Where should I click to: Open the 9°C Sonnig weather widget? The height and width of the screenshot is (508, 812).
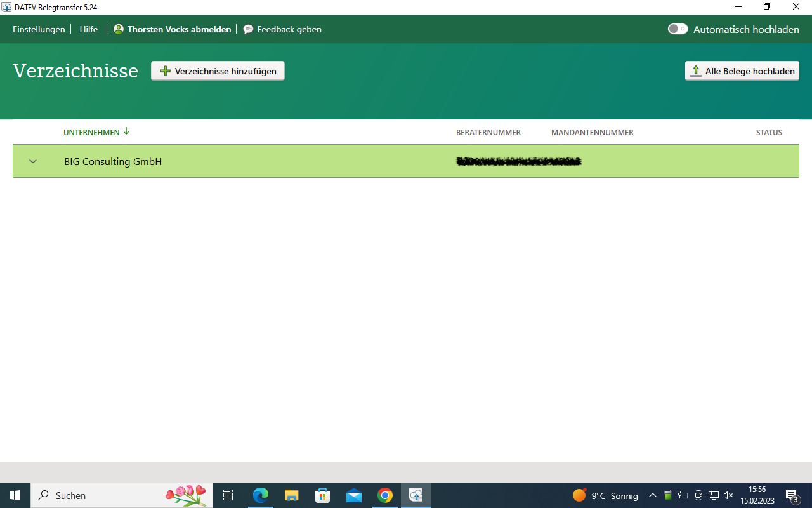(x=605, y=495)
